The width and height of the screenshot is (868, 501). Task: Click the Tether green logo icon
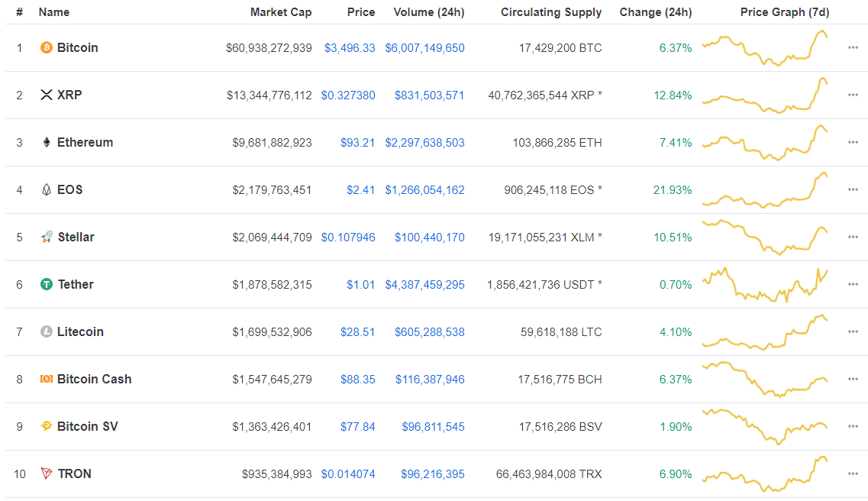click(47, 284)
